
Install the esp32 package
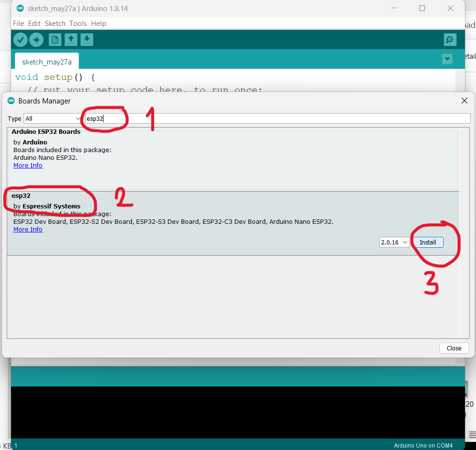point(428,242)
